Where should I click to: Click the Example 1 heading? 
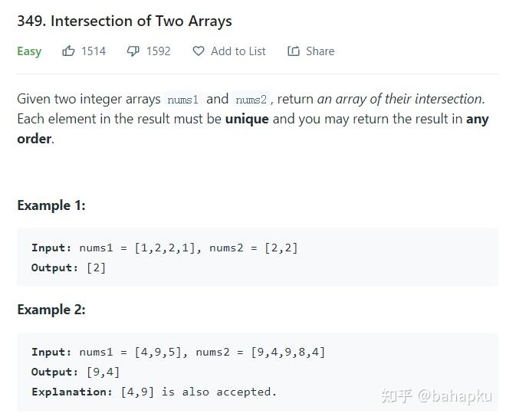click(51, 205)
